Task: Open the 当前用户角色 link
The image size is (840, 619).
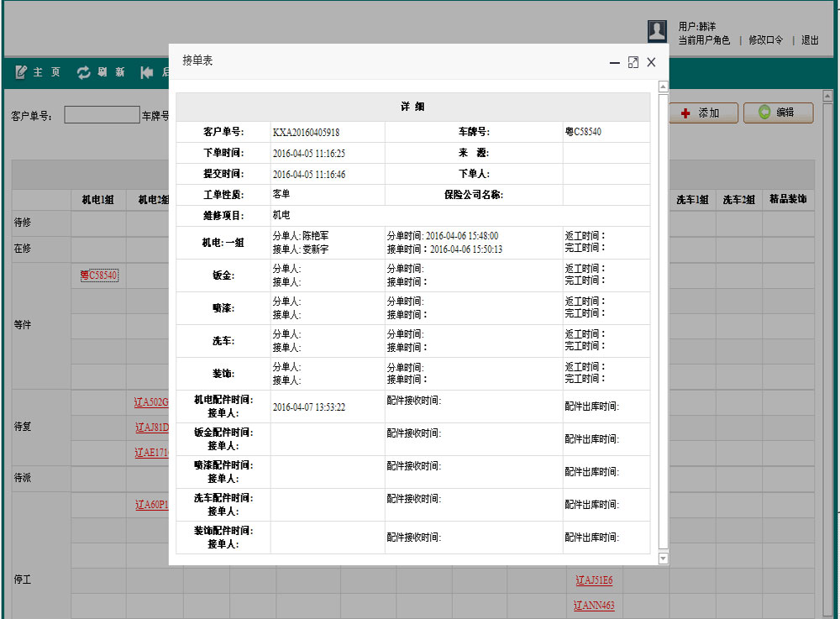Action: [704, 40]
